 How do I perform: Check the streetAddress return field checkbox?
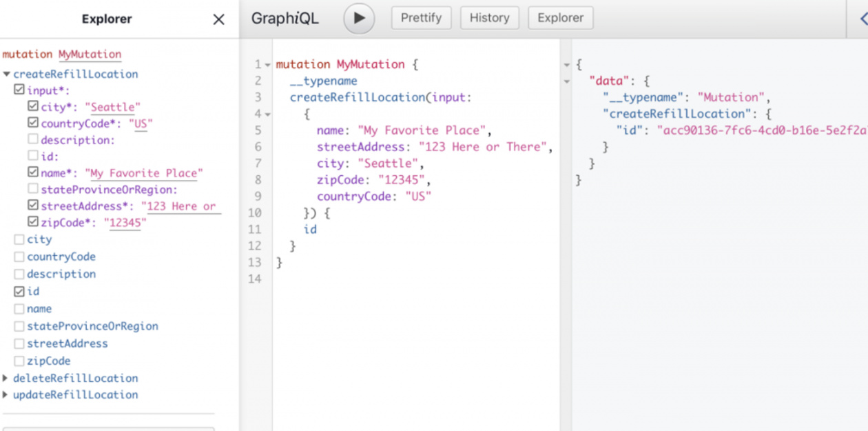tap(19, 343)
